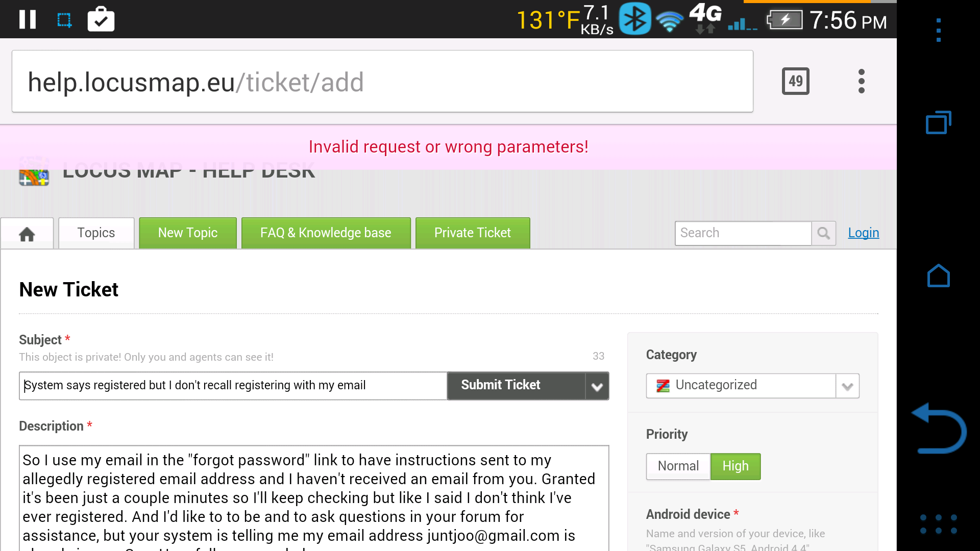980x551 pixels.
Task: Click the address bar URL field
Action: pos(382,82)
